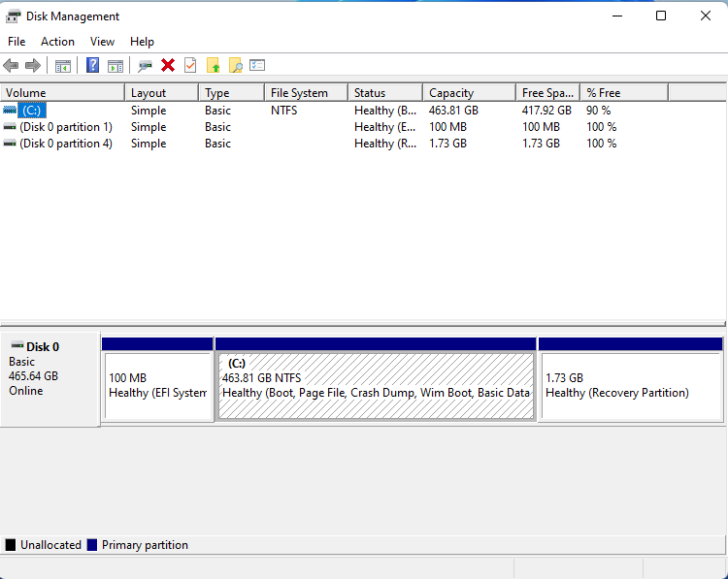Click the checklist settings toolbar icon
728x579 pixels.
pos(257,65)
